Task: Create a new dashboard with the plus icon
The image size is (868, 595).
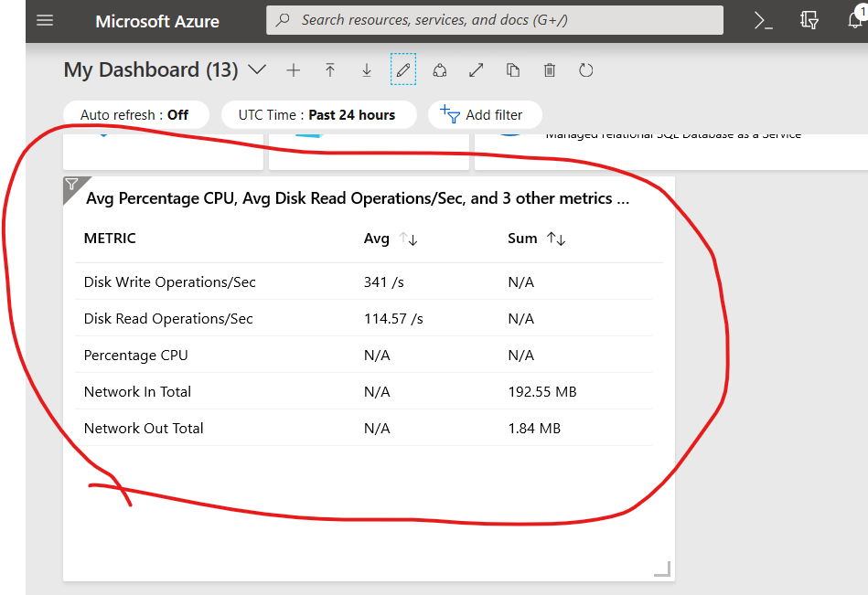Action: click(293, 70)
